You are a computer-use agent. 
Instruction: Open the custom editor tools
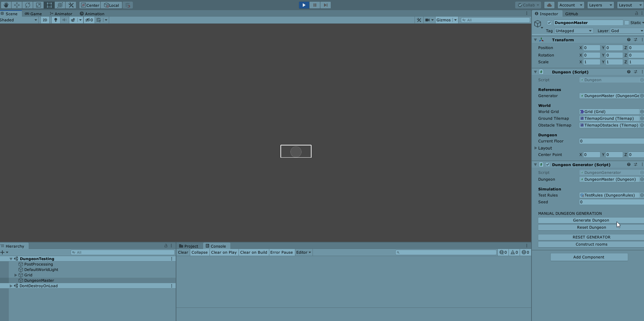pos(71,5)
